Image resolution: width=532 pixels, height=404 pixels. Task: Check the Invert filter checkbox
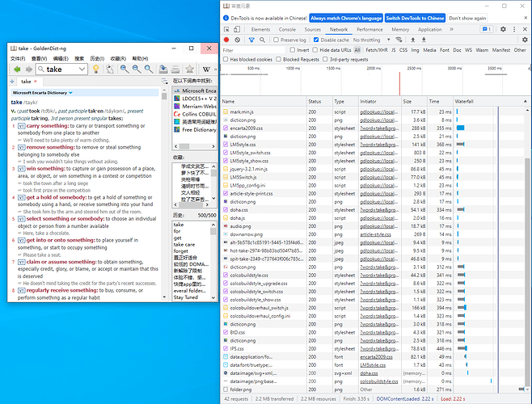(293, 50)
